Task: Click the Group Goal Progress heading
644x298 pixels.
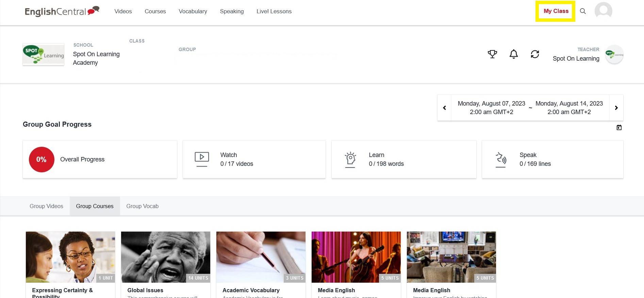Action: 57,124
